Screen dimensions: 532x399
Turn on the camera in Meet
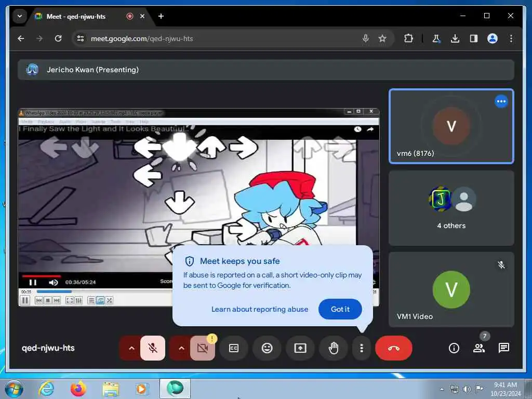click(x=203, y=348)
